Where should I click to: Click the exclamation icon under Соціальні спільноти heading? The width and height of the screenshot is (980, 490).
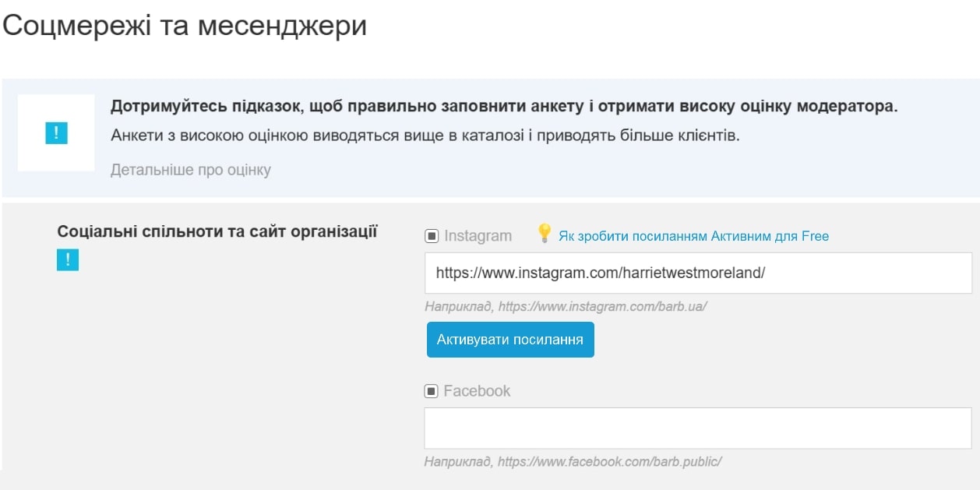(68, 260)
